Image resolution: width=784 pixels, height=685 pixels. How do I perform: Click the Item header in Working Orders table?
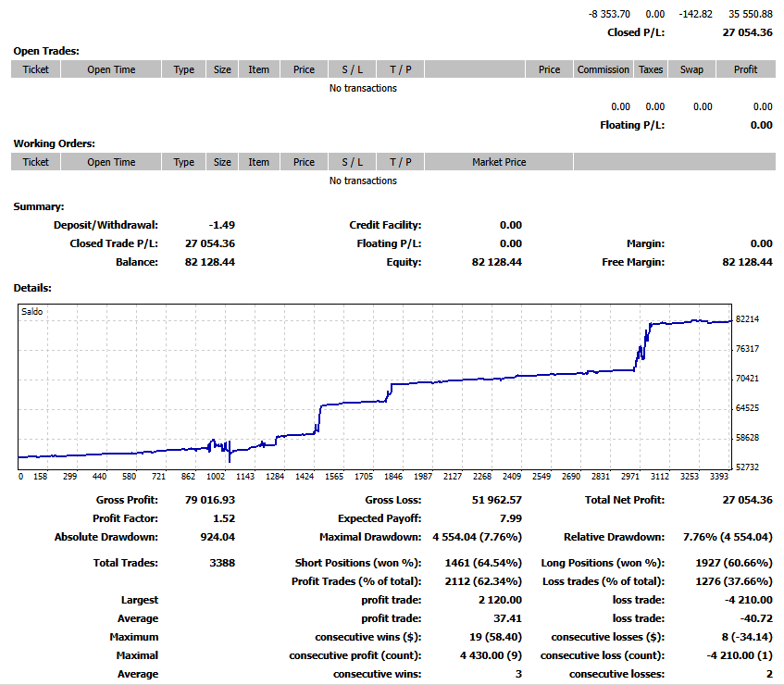point(258,162)
